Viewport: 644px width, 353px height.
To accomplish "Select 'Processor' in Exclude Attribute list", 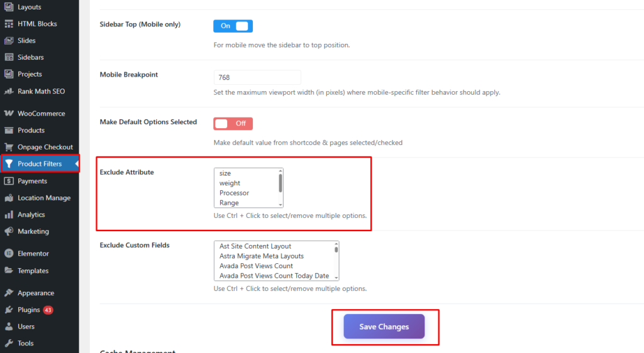I will point(235,193).
